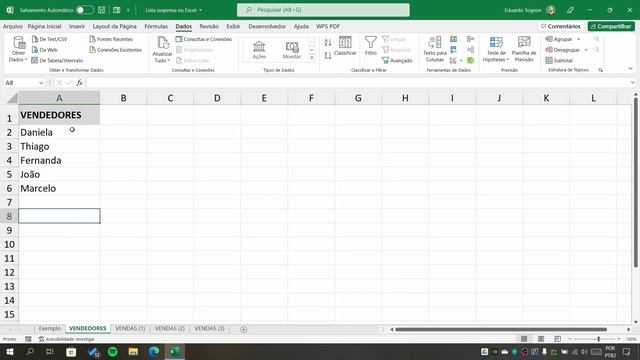Click Relationships icon in data tools
Viewport: 640px width, 360px height.
pos(471,50)
